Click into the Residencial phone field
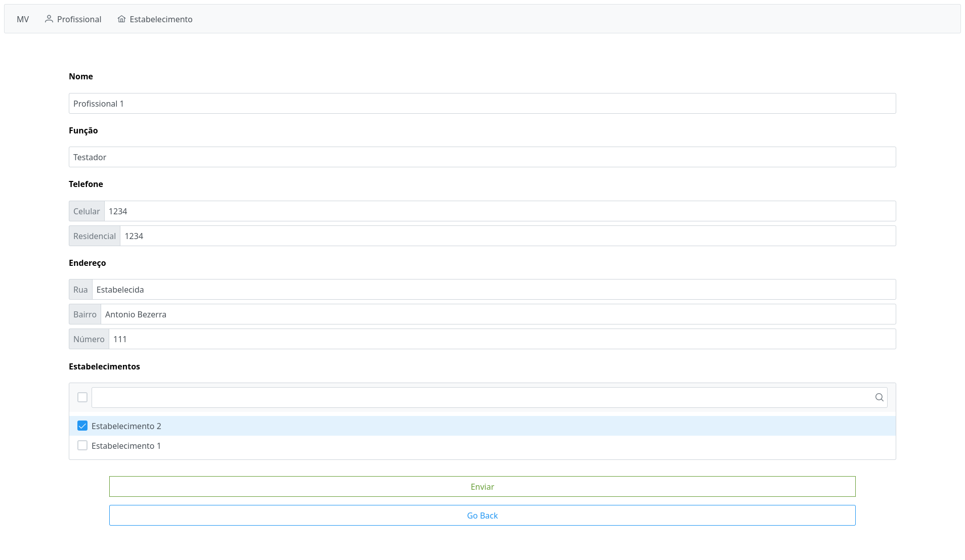 point(508,236)
